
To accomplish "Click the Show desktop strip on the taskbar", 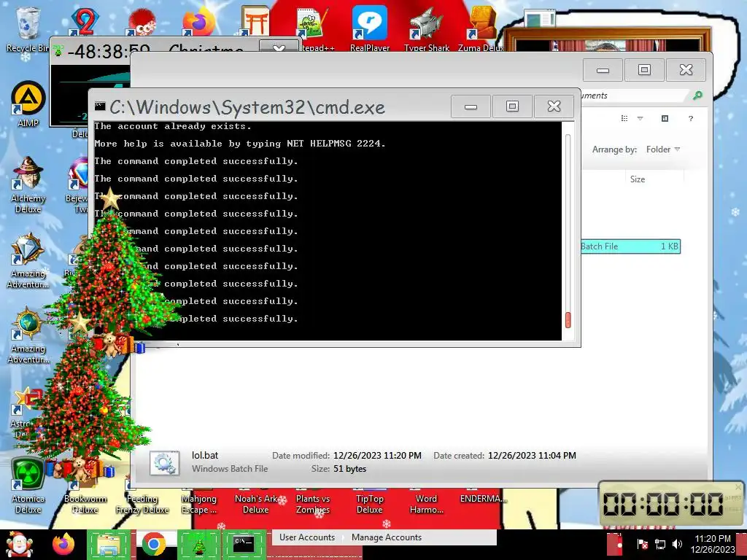I will click(x=743, y=544).
